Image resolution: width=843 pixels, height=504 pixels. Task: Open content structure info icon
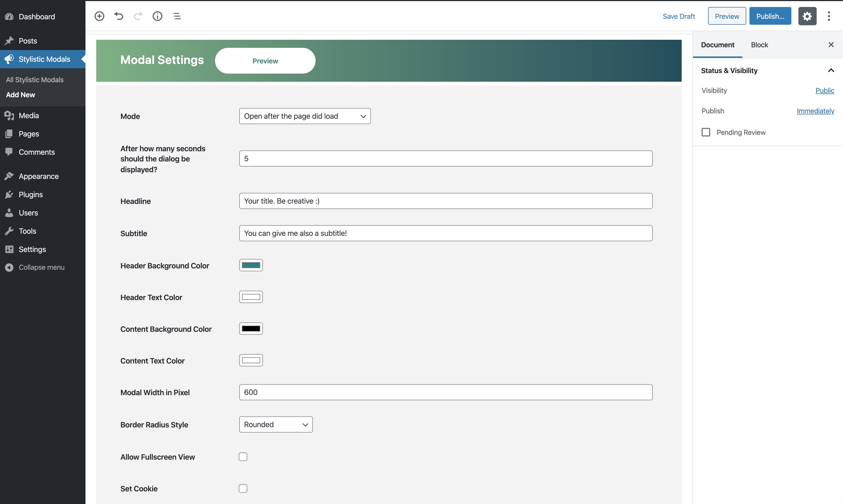coord(157,16)
